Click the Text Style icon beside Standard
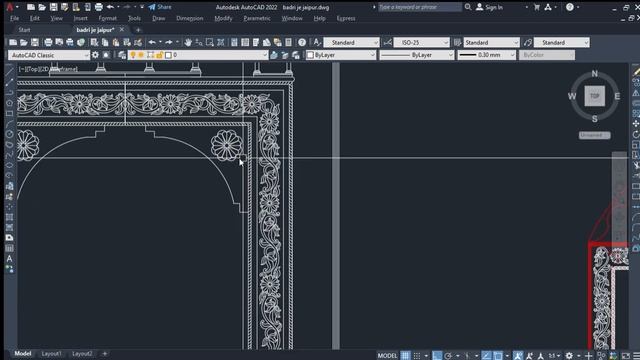The width and height of the screenshot is (640, 360). click(317, 42)
